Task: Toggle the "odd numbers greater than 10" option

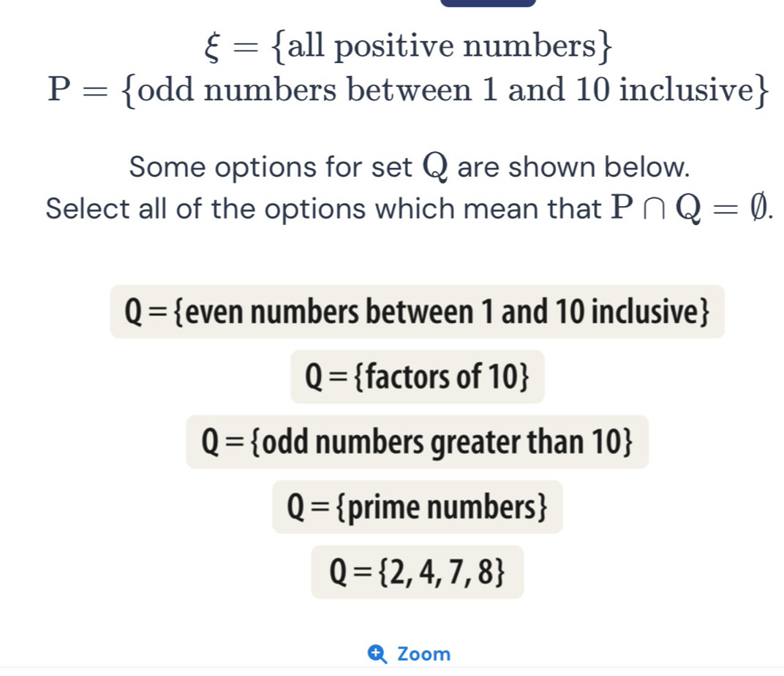Action: (x=417, y=442)
